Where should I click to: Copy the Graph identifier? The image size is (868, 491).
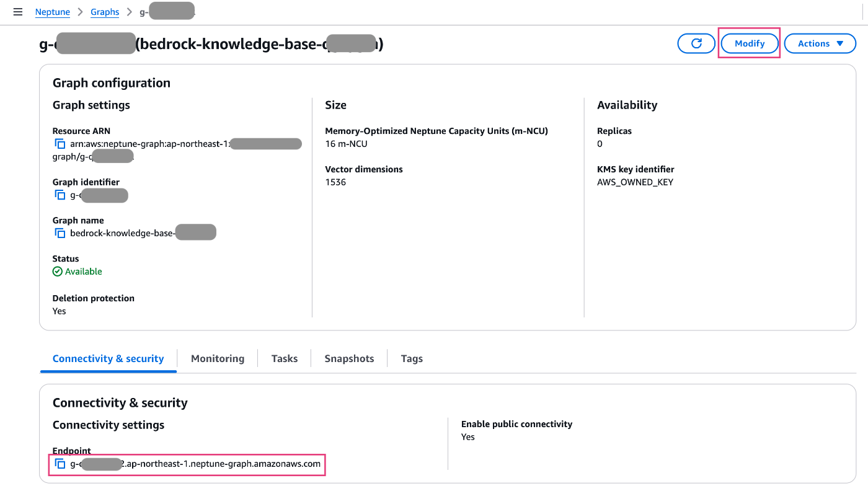point(60,195)
